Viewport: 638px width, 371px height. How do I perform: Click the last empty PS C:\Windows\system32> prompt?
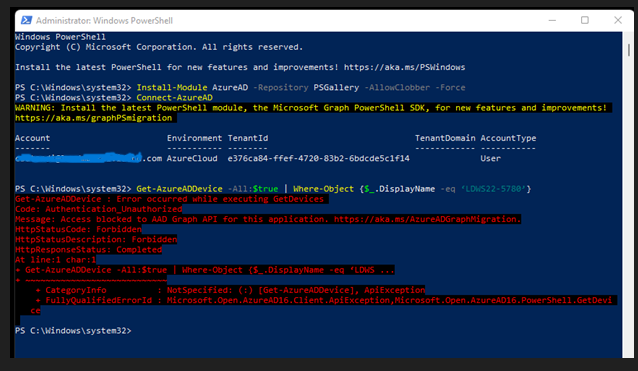pos(73,331)
